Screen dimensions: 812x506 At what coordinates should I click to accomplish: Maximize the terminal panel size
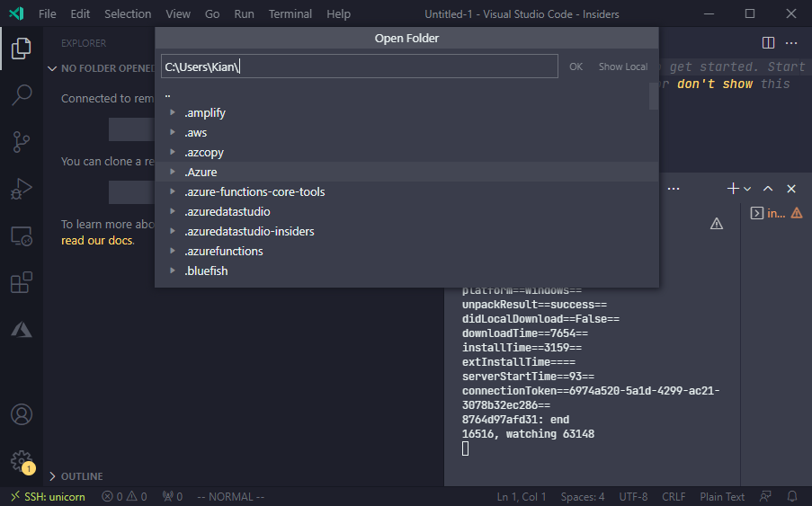tap(768, 189)
